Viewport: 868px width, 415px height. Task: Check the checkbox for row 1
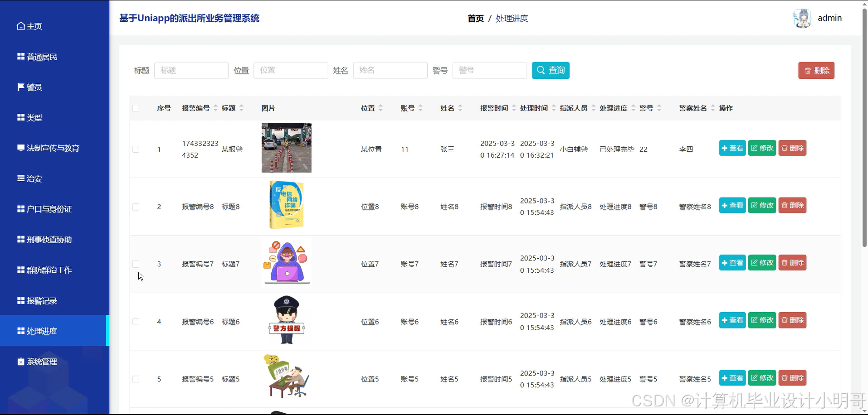click(x=136, y=149)
